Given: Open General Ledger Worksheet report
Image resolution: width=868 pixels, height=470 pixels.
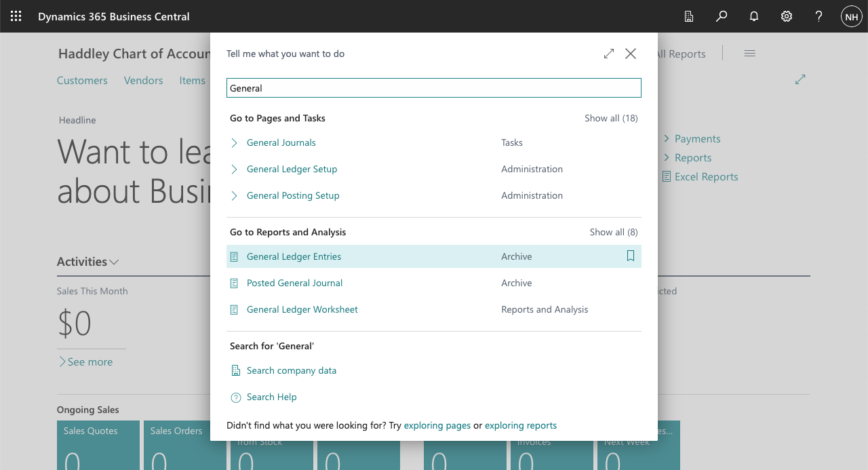Looking at the screenshot, I should pos(302,309).
